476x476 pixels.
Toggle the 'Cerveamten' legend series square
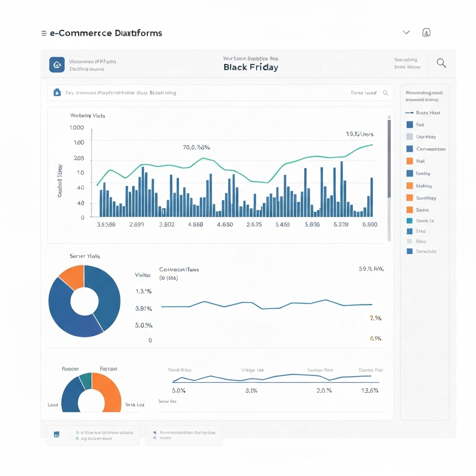410,149
